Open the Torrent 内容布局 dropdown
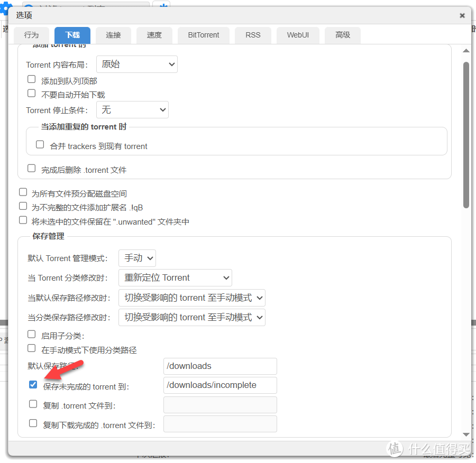 coord(137,64)
